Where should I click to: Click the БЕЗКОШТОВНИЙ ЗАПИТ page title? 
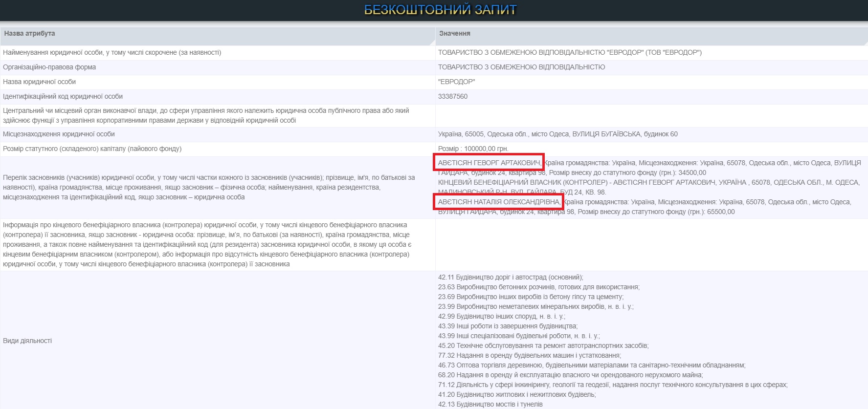click(x=440, y=10)
